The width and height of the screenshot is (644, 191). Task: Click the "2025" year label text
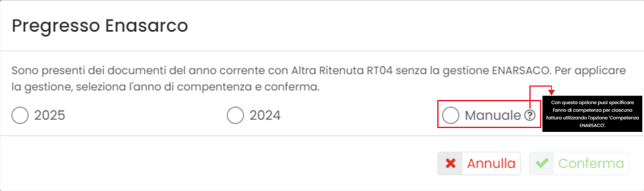point(50,115)
